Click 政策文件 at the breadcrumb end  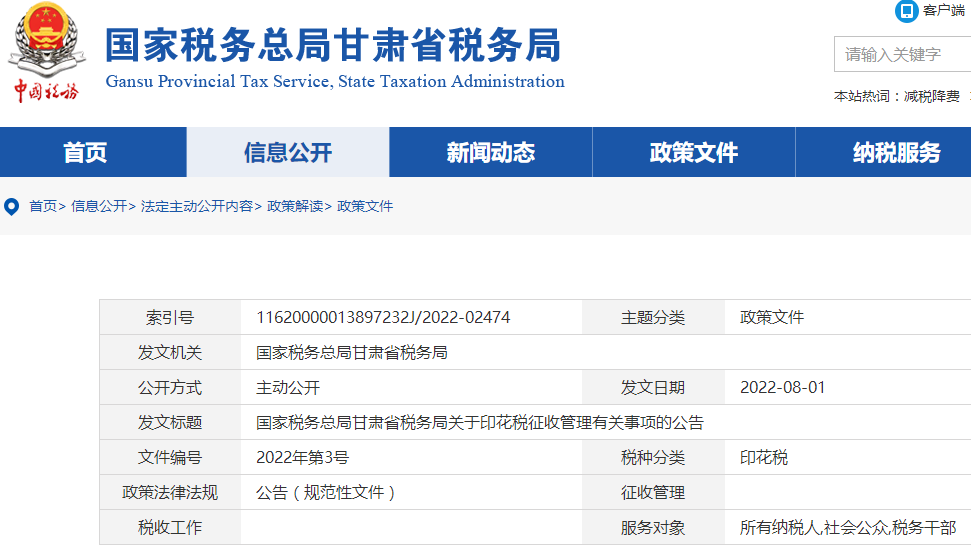[365, 206]
